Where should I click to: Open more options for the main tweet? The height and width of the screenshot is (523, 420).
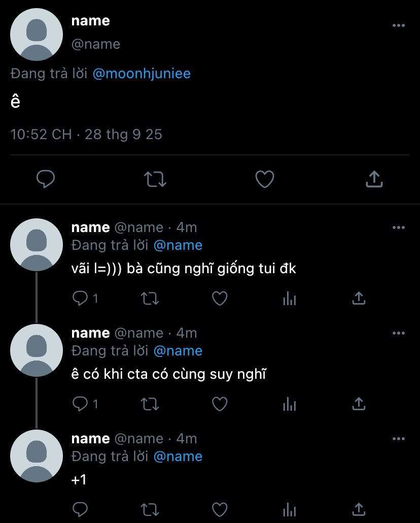click(x=399, y=25)
